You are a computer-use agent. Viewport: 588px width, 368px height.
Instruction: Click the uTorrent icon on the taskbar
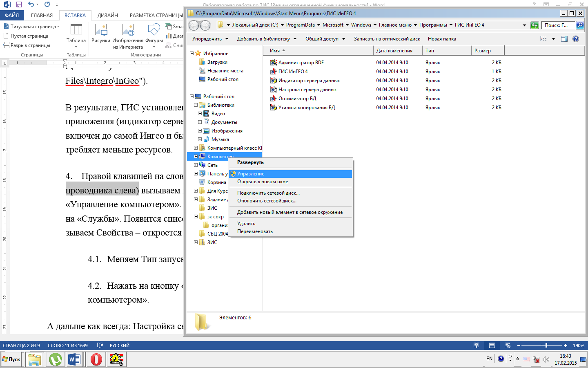55,359
